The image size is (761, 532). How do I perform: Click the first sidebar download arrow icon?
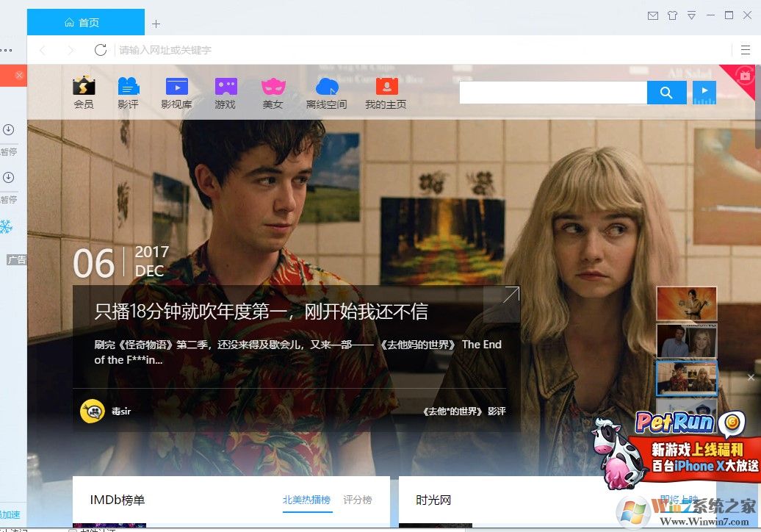pyautogui.click(x=8, y=129)
